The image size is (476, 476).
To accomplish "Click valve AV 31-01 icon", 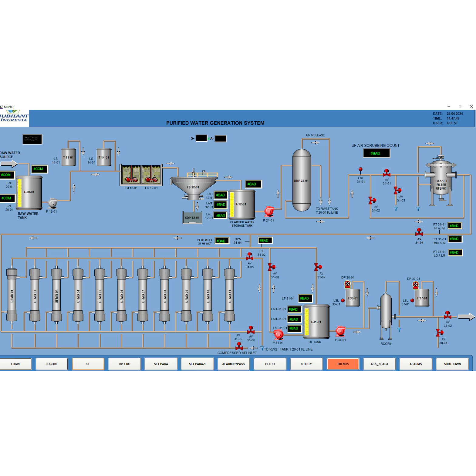I will click(x=387, y=173).
